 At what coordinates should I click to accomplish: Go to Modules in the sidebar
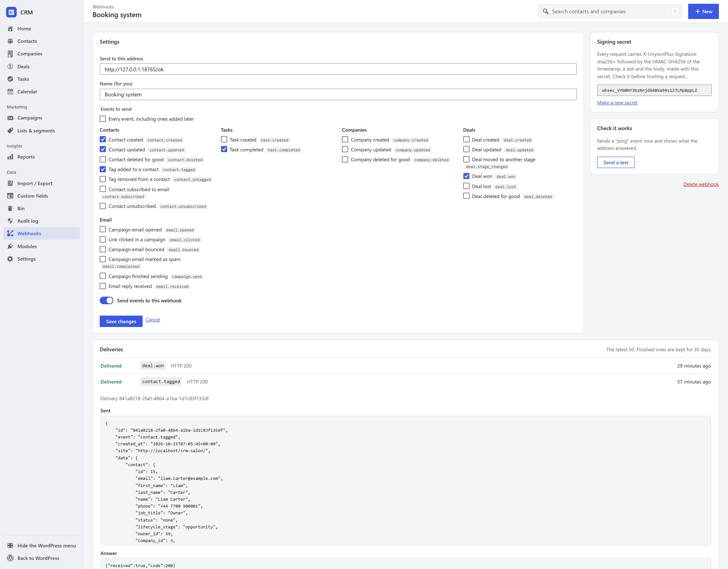(41, 246)
